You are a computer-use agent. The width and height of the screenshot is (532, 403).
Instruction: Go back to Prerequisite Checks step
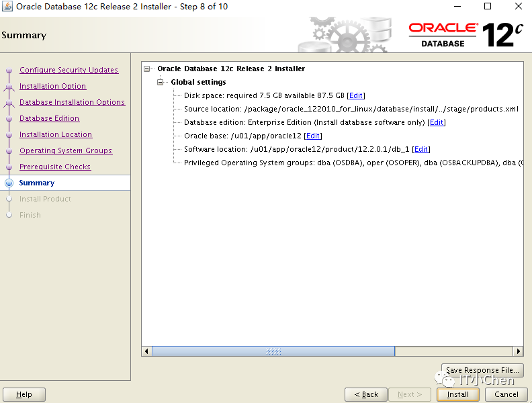[x=55, y=167]
